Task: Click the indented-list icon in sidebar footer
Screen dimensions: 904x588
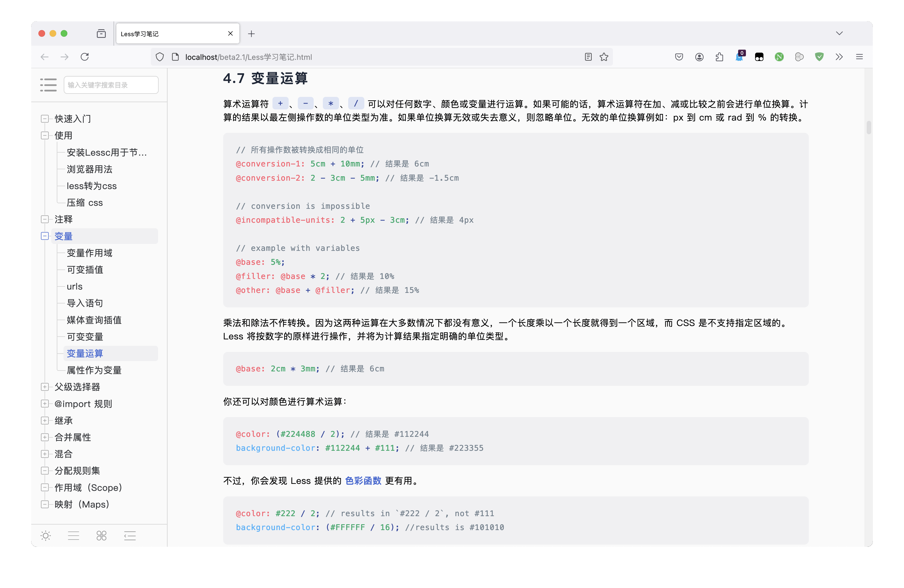Action: click(130, 536)
